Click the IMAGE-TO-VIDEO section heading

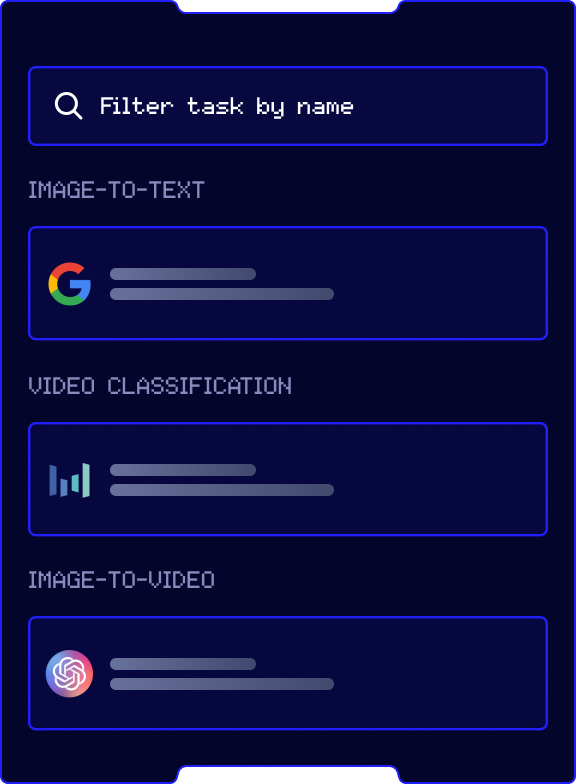click(121, 580)
